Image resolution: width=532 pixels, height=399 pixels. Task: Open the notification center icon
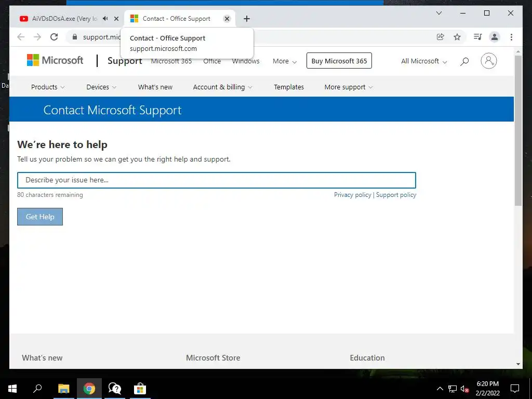tap(515, 389)
